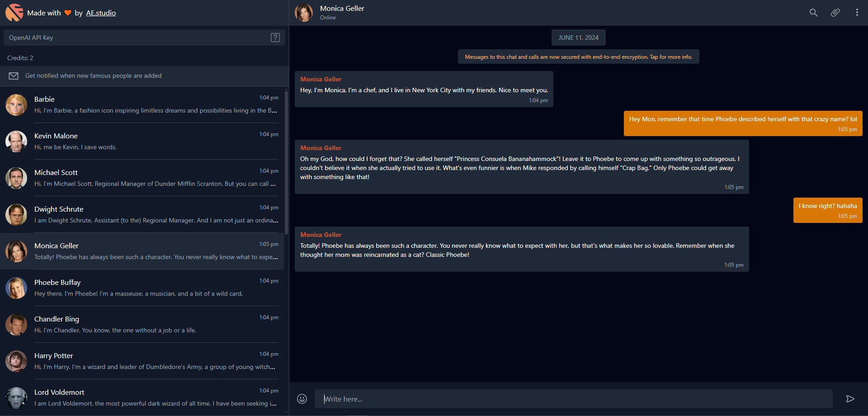Click Michael Scott's avatar
The width and height of the screenshot is (868, 416).
16,178
